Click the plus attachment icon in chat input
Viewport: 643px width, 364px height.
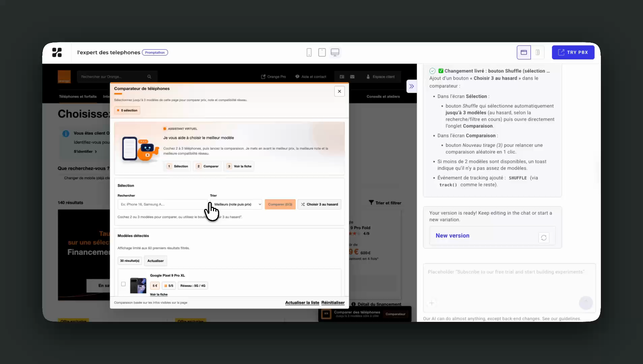point(432,303)
